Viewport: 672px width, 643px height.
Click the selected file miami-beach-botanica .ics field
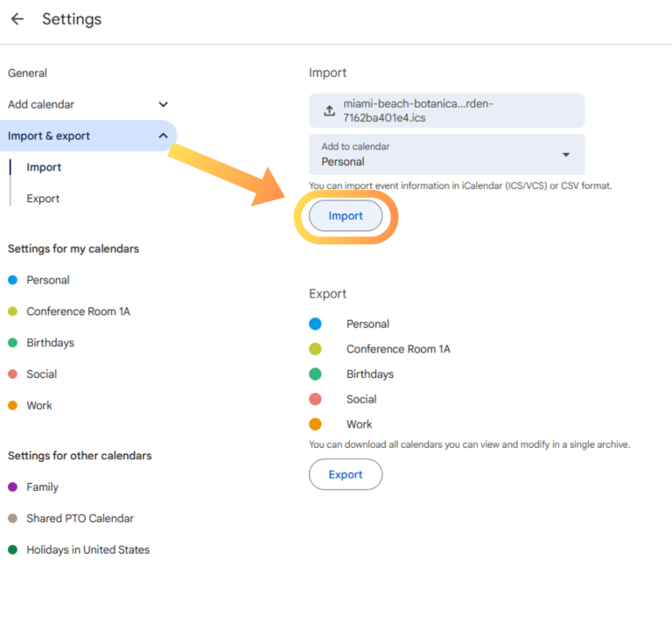click(x=446, y=110)
